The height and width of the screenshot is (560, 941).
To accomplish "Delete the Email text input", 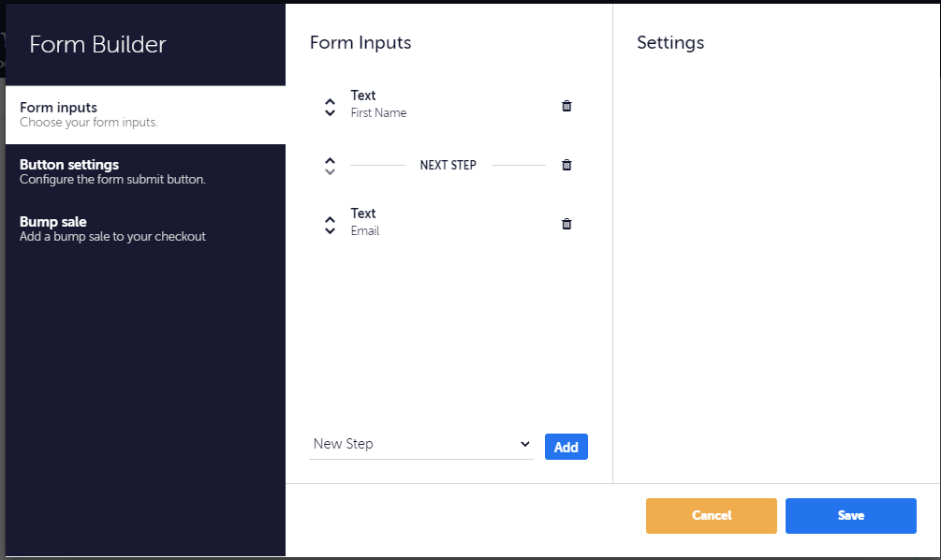I will pos(566,224).
